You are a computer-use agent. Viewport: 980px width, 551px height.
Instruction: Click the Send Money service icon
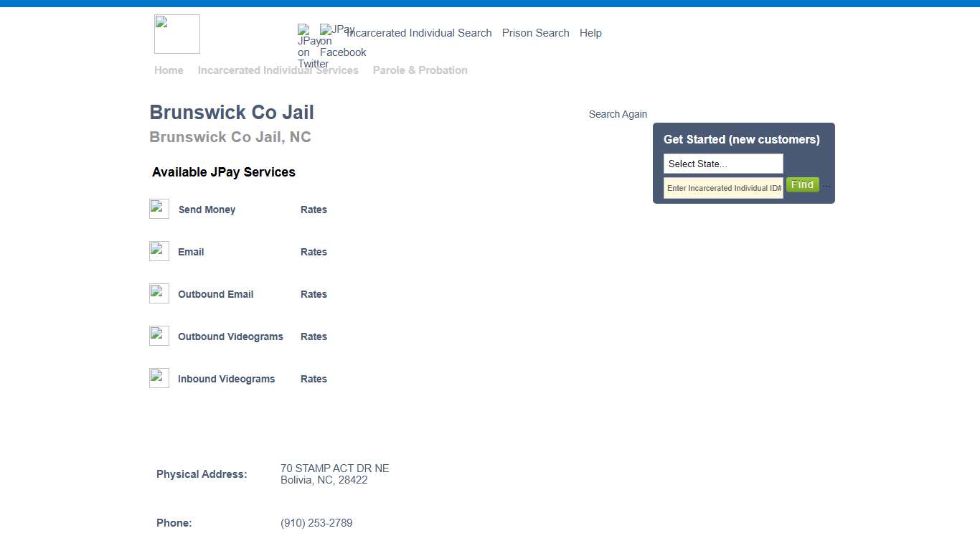pos(159,208)
